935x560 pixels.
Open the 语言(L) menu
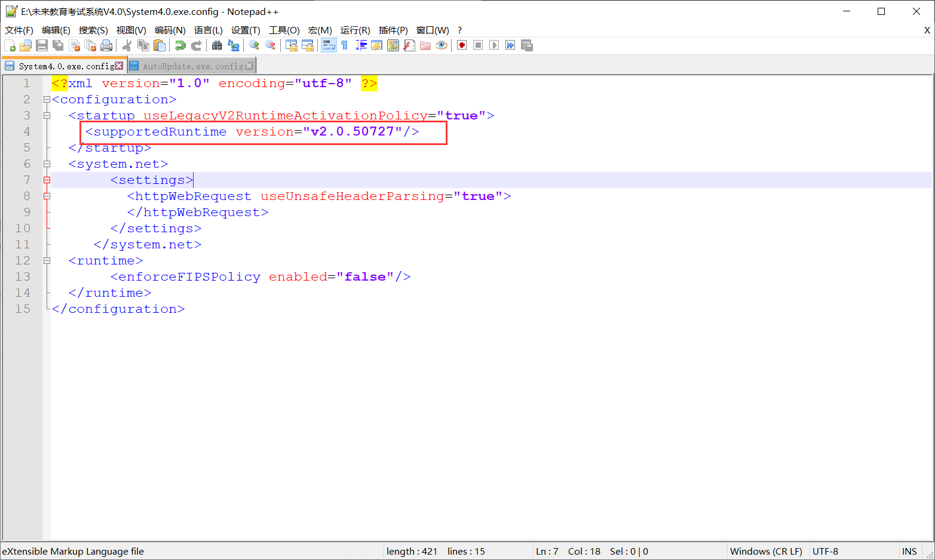tap(208, 30)
